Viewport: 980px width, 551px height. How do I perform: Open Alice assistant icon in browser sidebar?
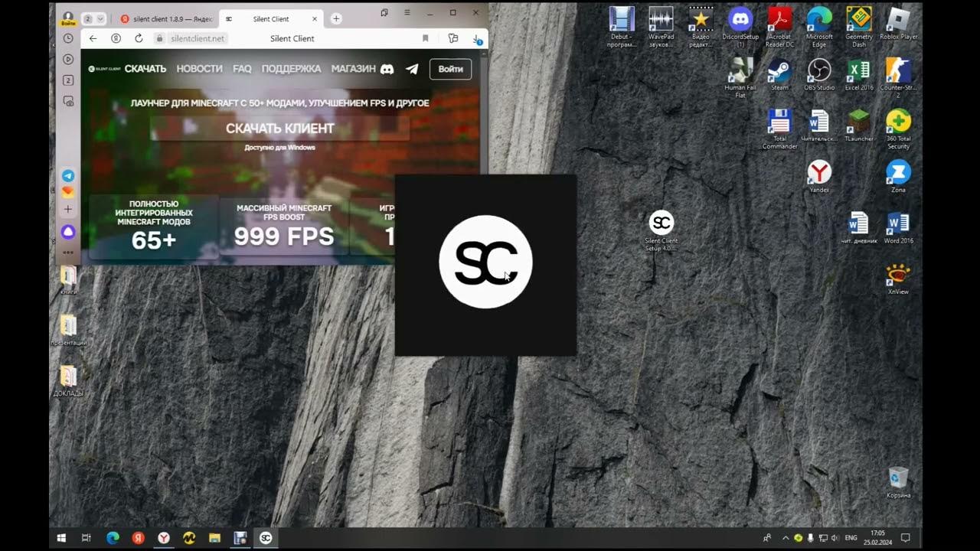pyautogui.click(x=68, y=231)
